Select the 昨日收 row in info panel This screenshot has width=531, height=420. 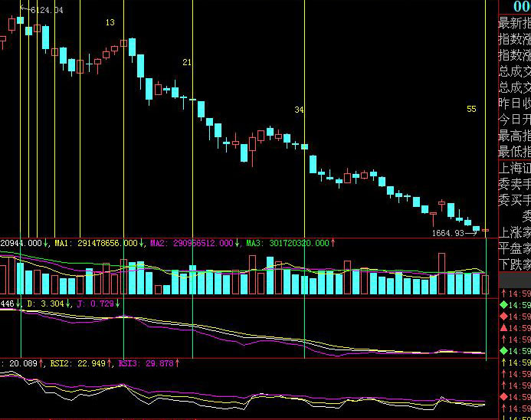(514, 103)
